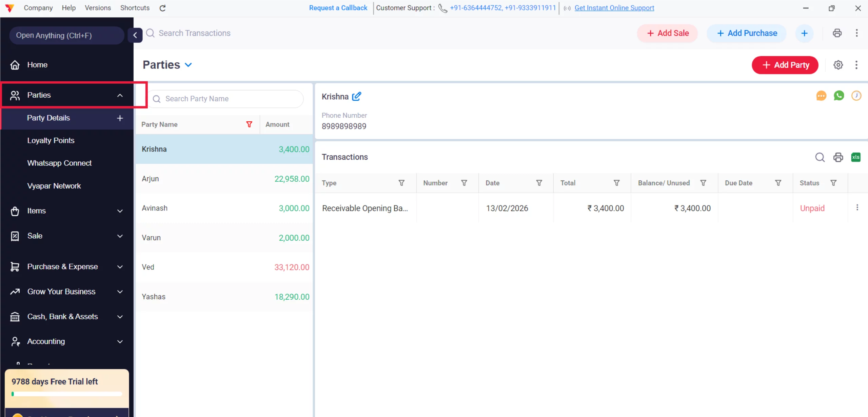Screen dimensions: 868x417
Task: Open the Shortcuts menu
Action: pos(135,8)
